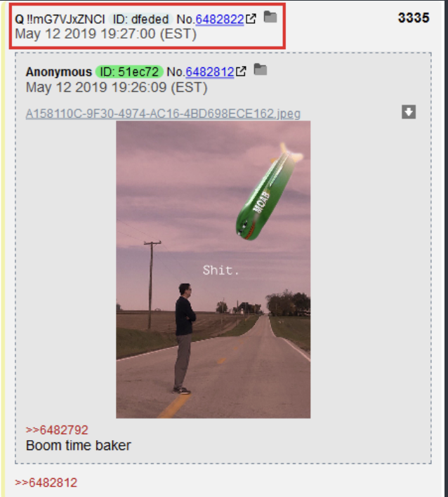Follow the >>6482812 reference at bottom

pyautogui.click(x=46, y=483)
